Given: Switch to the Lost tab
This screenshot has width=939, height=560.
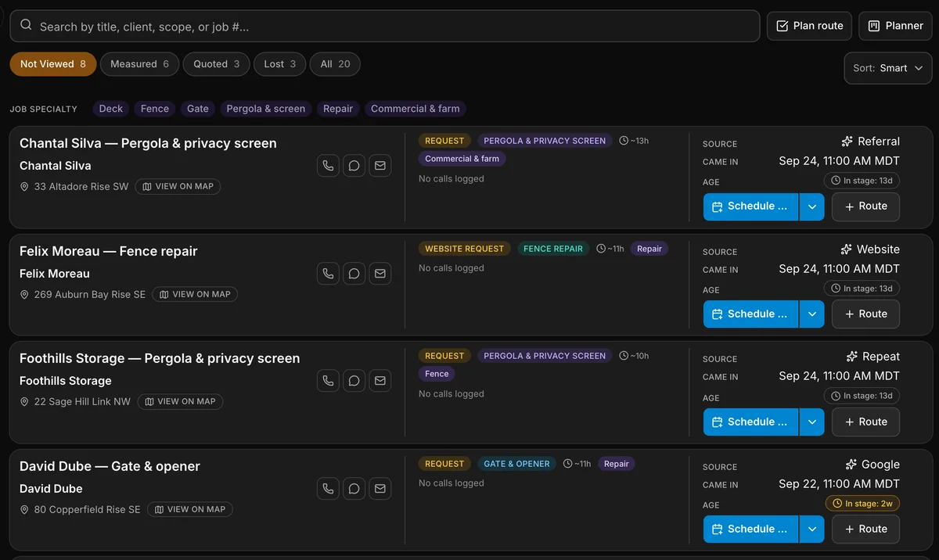Looking at the screenshot, I should (x=279, y=64).
